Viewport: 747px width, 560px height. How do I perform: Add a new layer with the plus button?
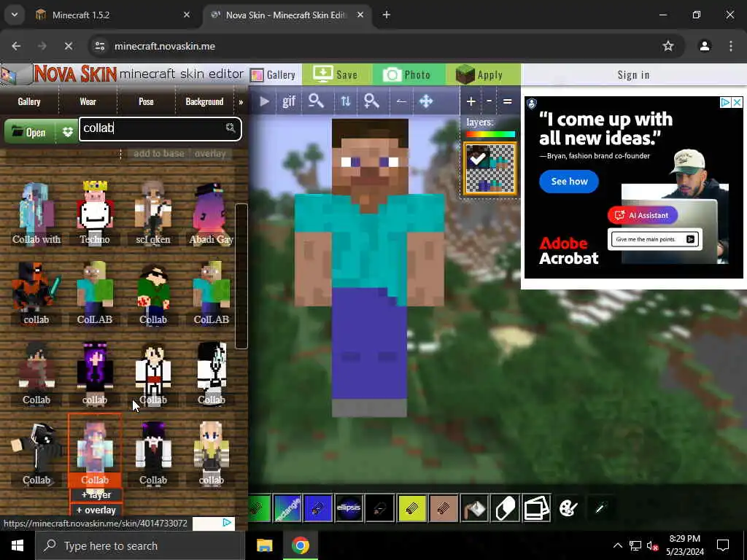471,101
